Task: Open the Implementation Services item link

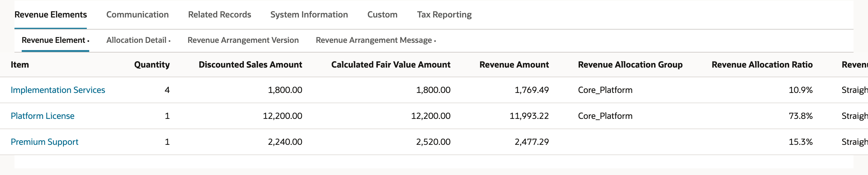Action: point(58,90)
